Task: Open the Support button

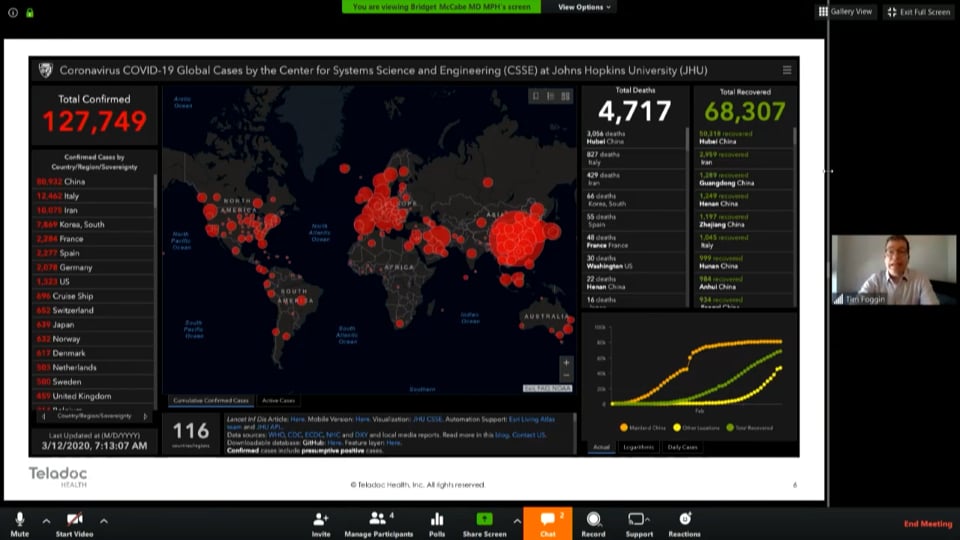Action: pos(639,524)
